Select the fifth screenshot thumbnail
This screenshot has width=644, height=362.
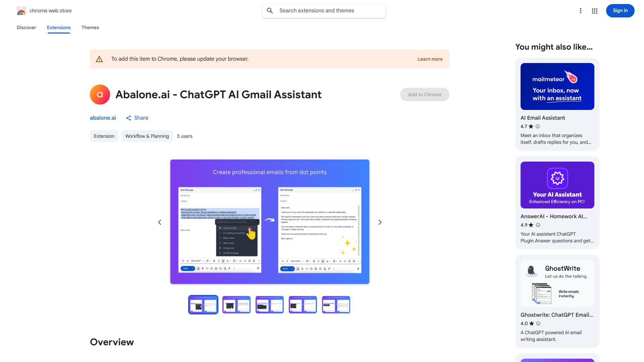pyautogui.click(x=336, y=305)
